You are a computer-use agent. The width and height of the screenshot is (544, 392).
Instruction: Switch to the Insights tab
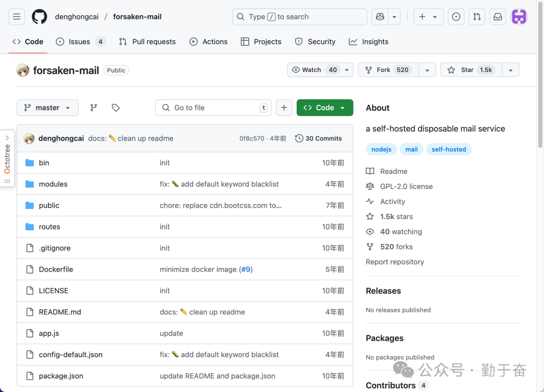click(x=368, y=42)
